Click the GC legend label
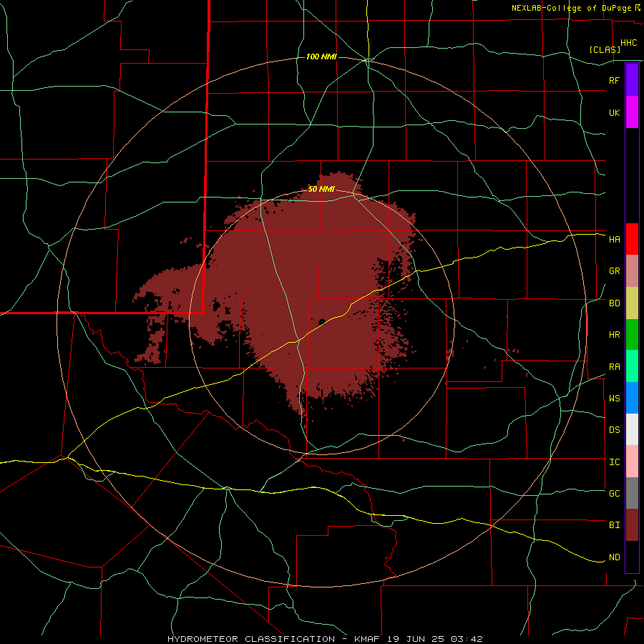644x644 pixels. coord(614,494)
